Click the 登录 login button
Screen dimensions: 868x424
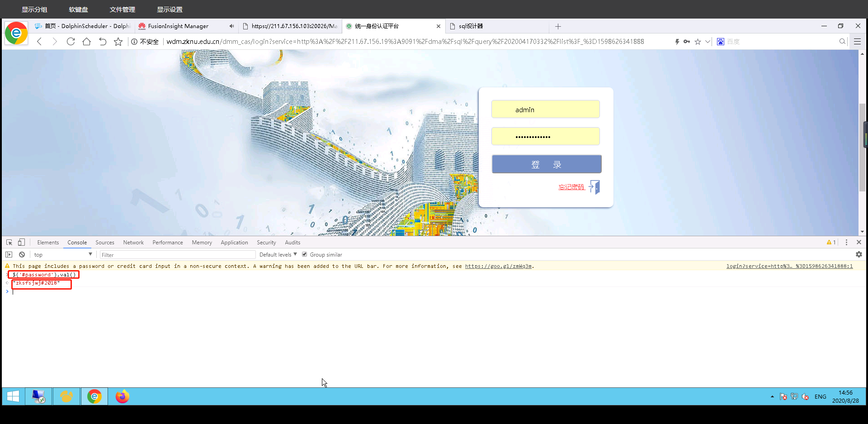[x=547, y=164]
